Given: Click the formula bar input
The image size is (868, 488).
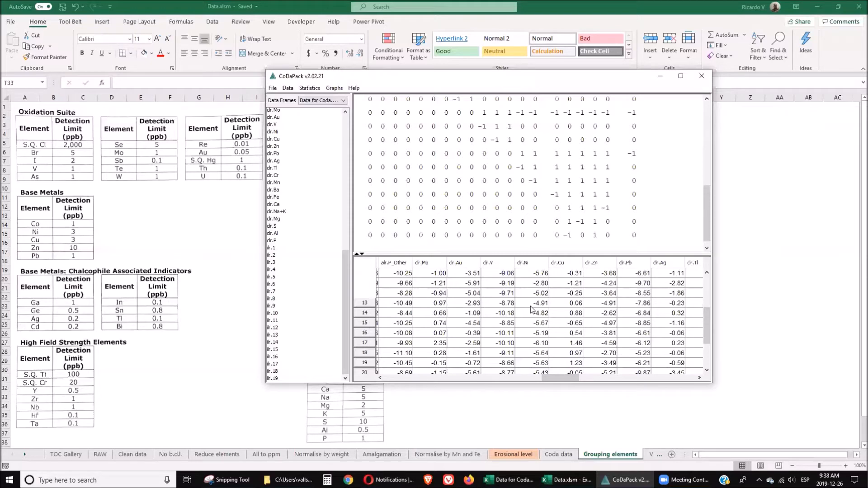Looking at the screenshot, I should point(486,83).
